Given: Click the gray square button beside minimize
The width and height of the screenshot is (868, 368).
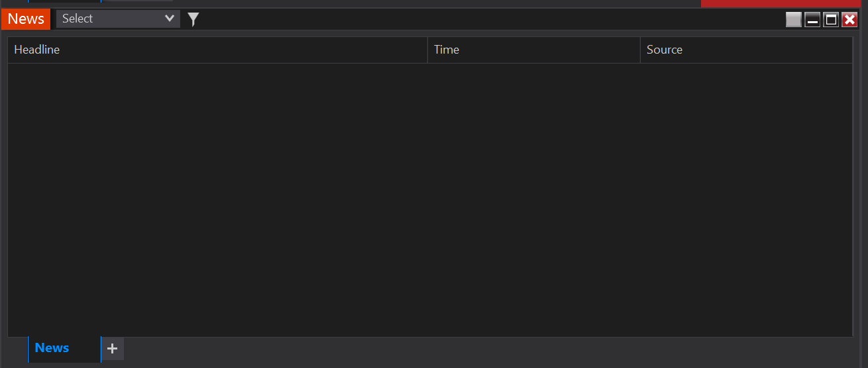Looking at the screenshot, I should 793,19.
